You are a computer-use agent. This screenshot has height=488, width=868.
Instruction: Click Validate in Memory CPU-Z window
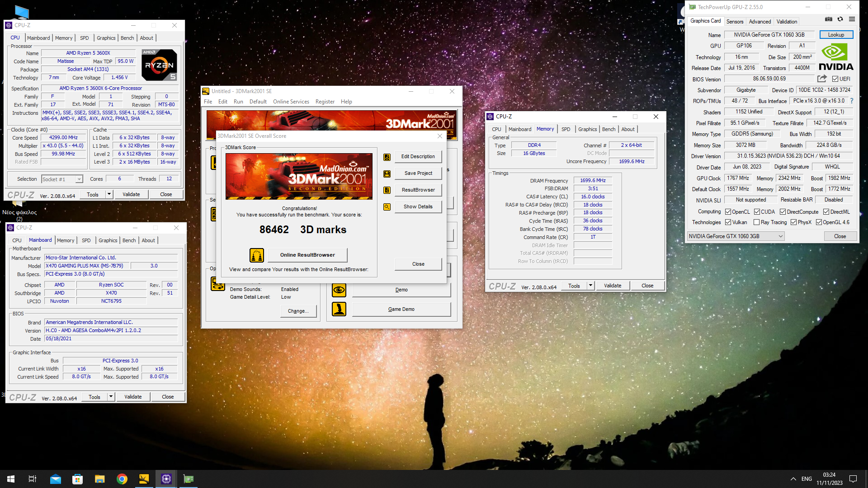coord(613,286)
